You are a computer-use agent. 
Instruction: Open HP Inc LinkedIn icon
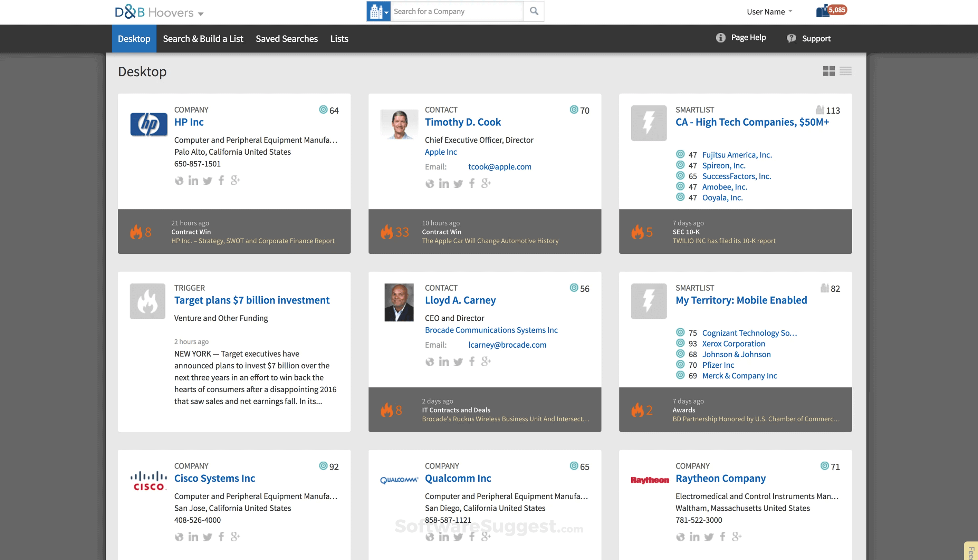(x=193, y=180)
